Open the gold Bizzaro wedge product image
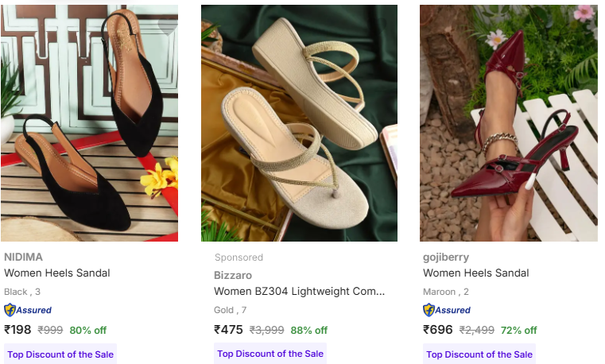The height and width of the screenshot is (364, 605). 299,123
